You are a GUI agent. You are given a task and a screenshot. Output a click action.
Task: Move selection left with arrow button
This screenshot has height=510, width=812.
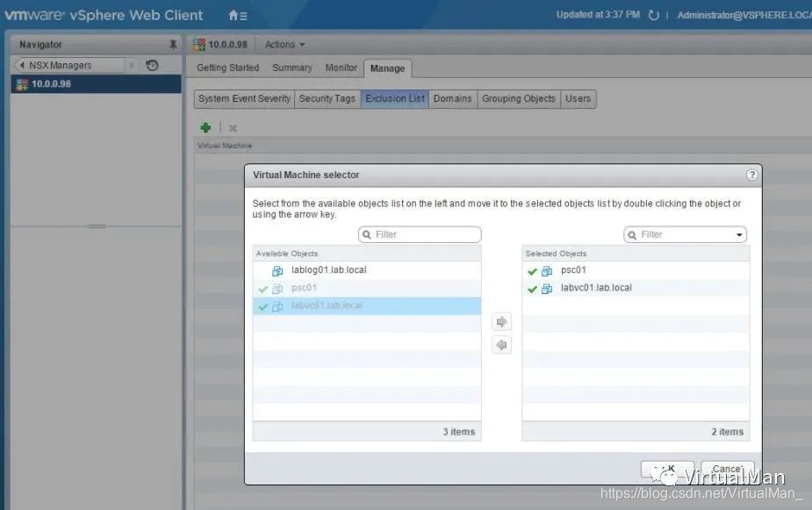(501, 345)
